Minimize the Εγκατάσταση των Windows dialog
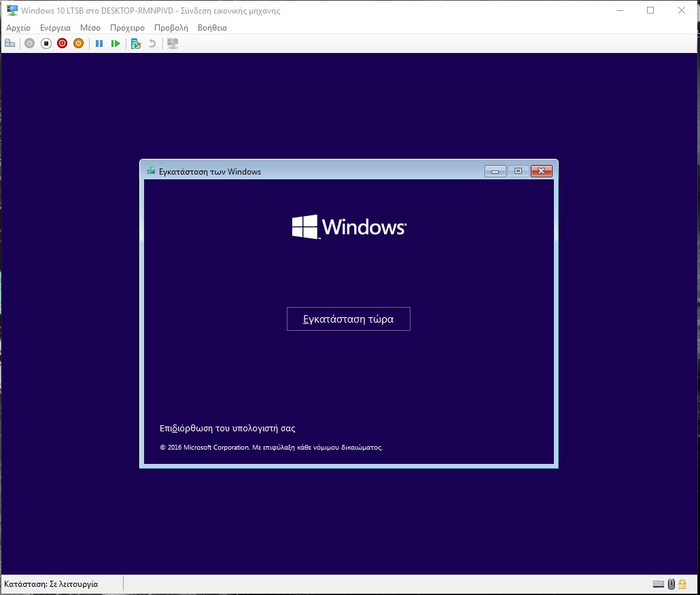 [495, 171]
